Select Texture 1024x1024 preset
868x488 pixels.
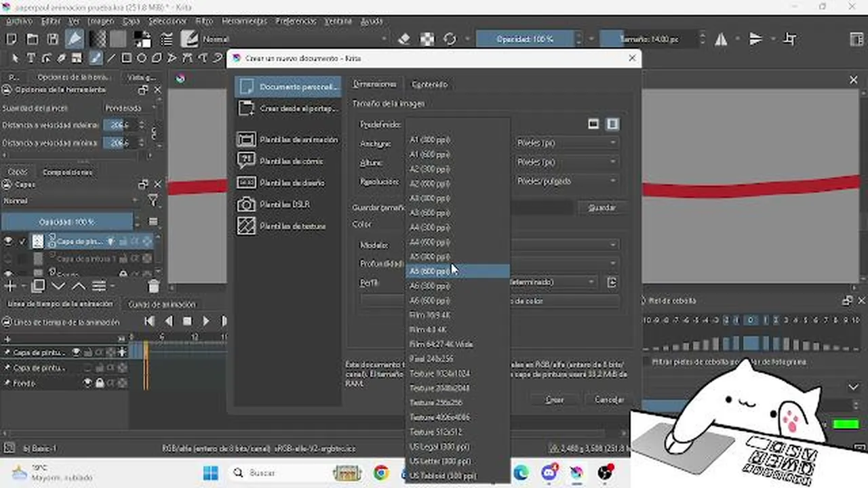pos(457,373)
